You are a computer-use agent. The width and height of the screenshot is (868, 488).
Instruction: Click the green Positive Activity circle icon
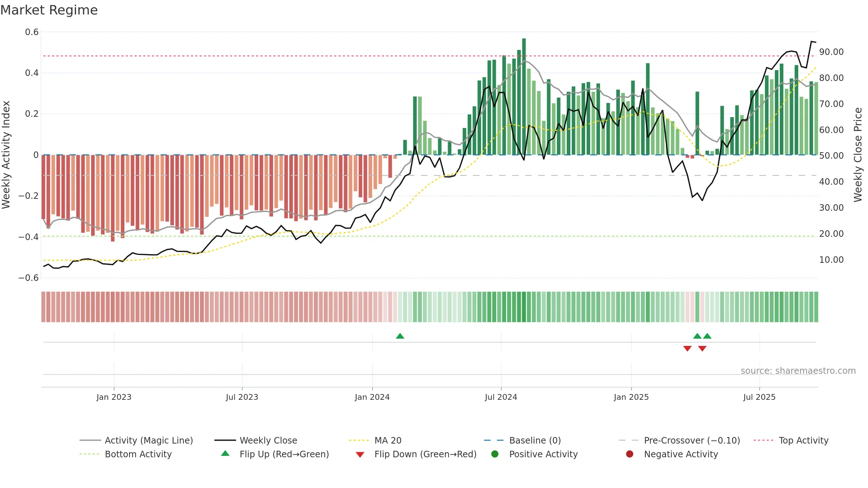click(x=495, y=454)
